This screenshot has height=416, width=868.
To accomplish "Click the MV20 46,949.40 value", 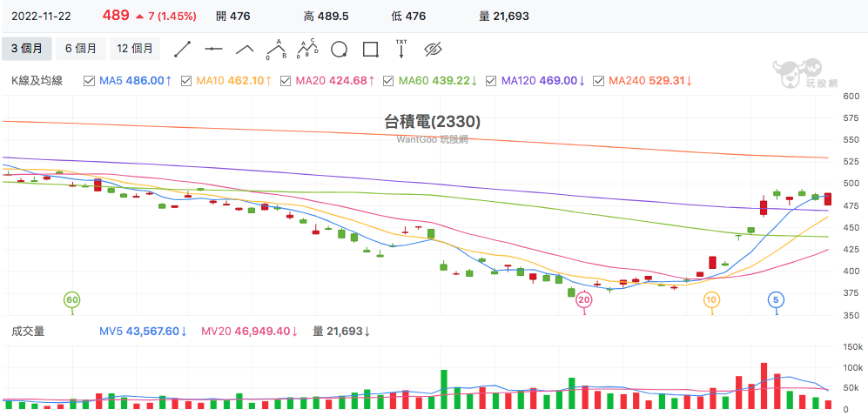I will pos(250,332).
